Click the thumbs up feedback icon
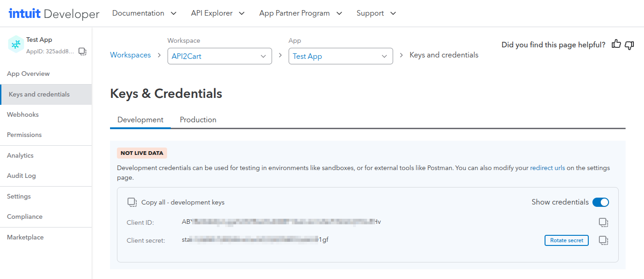644x279 pixels. click(616, 44)
